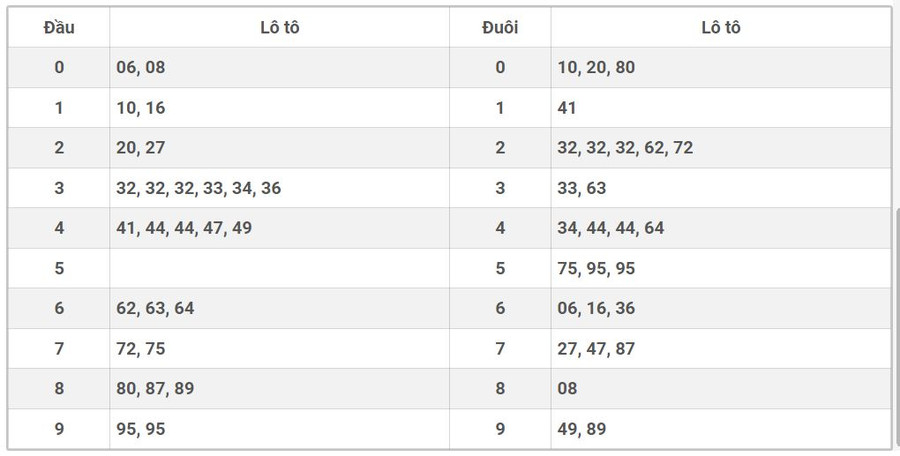Click the '20, 27' lô tô cell

pyautogui.click(x=141, y=147)
